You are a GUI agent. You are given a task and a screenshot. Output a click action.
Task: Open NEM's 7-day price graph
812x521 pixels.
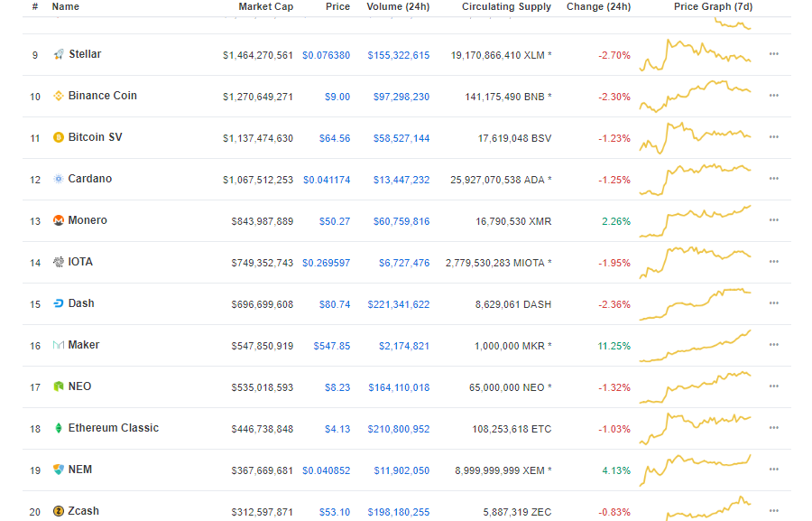[695, 470]
